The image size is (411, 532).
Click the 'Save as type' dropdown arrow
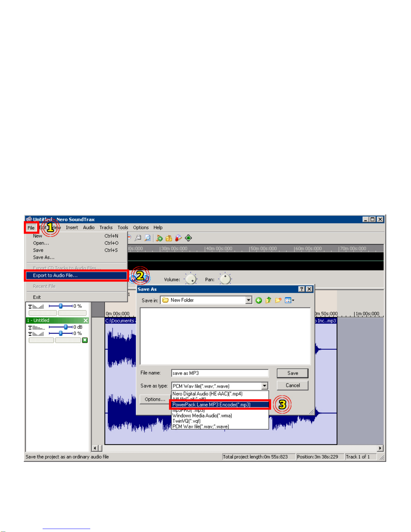point(265,386)
